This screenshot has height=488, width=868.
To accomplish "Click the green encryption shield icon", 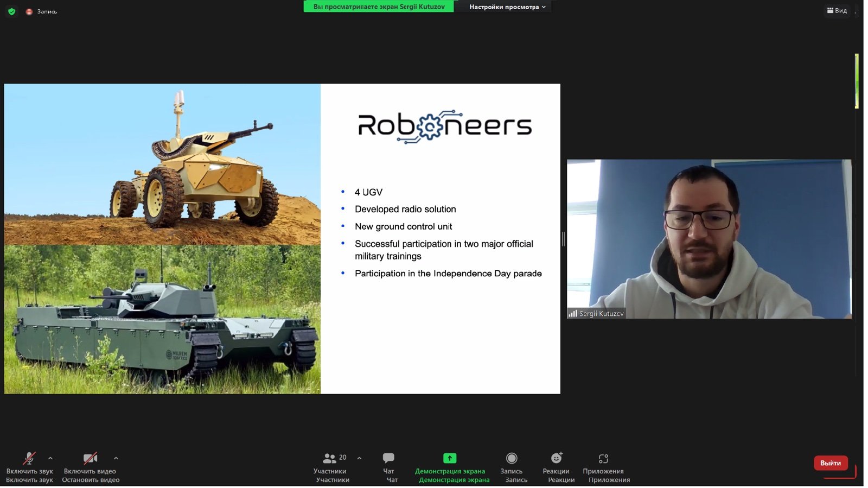I will (x=11, y=11).
